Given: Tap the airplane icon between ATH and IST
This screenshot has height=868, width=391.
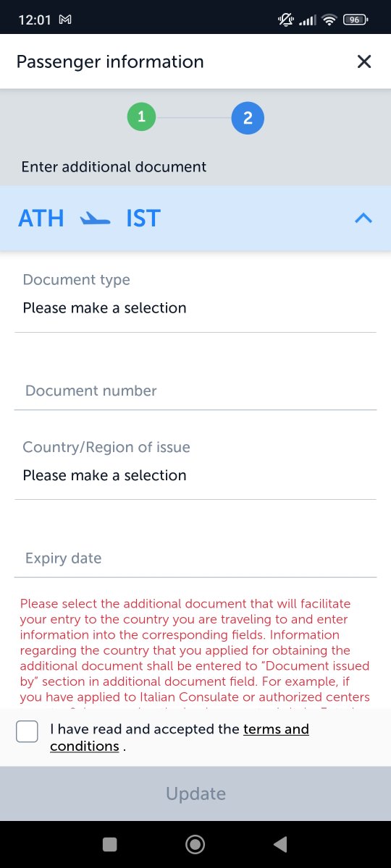Looking at the screenshot, I should (x=96, y=218).
